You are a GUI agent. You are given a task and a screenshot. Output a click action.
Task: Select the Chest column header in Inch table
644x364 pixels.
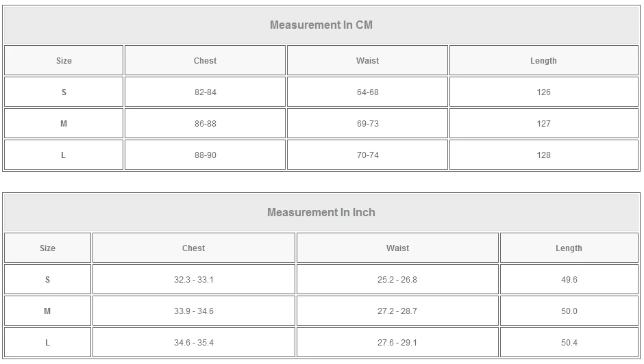(x=193, y=248)
